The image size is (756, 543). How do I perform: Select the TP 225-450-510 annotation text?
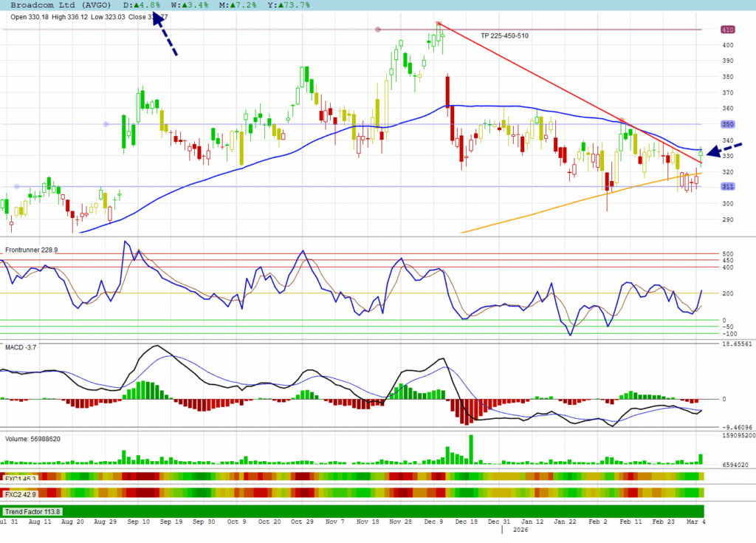point(504,35)
